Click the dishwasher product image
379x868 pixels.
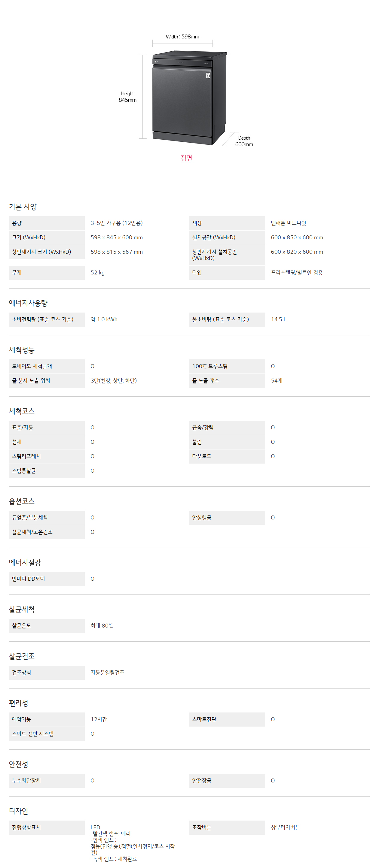tap(189, 98)
